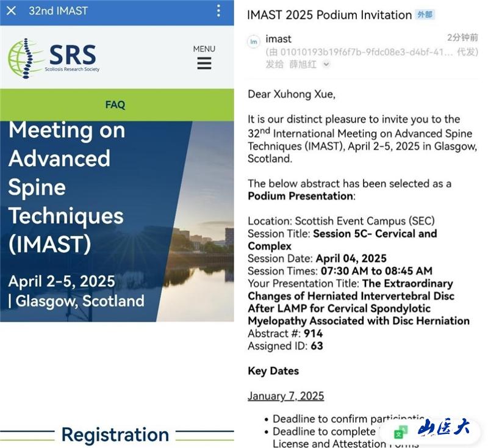The height and width of the screenshot is (448, 488).
Task: Open the FAQ green bar
Action: (115, 105)
